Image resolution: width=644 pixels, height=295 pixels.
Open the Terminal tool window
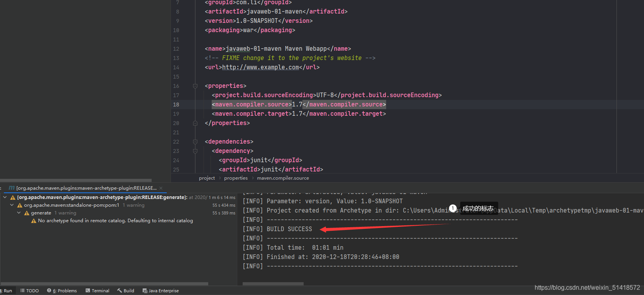[x=98, y=291]
